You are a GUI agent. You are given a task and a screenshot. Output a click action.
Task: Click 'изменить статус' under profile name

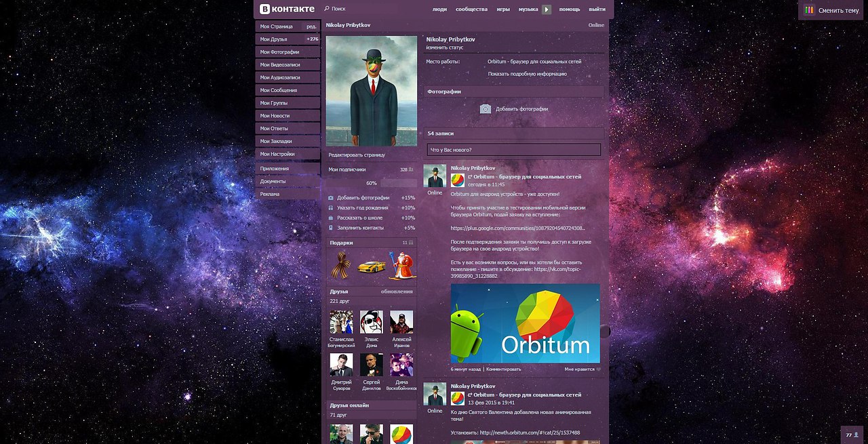pyautogui.click(x=446, y=48)
